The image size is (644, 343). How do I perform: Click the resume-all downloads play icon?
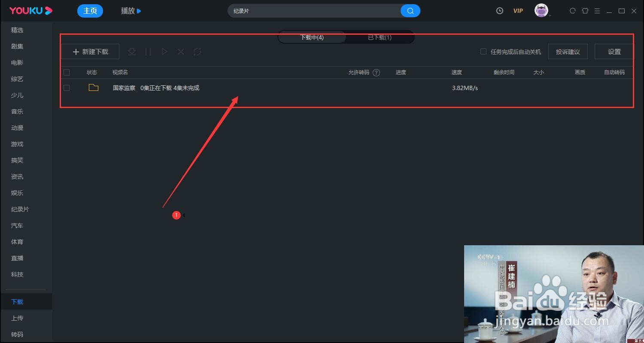point(164,51)
